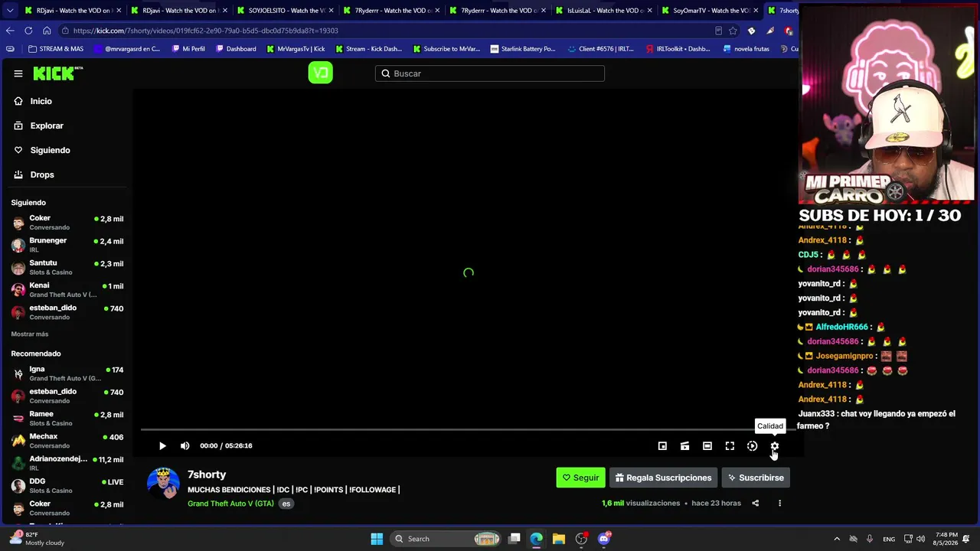Screen dimensions: 980x551
Task: Open the browser home page
Action: pos(47,31)
